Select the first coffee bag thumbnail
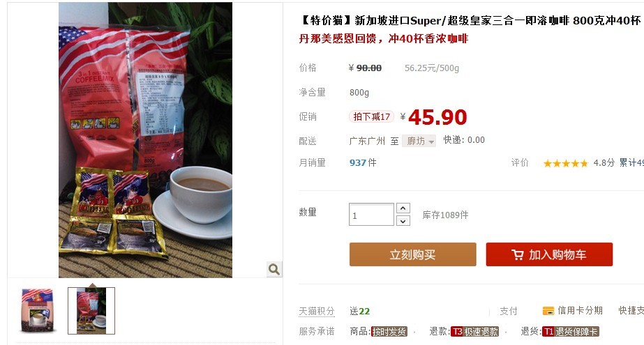Viewport: 644px width, 345px height. click(37, 311)
